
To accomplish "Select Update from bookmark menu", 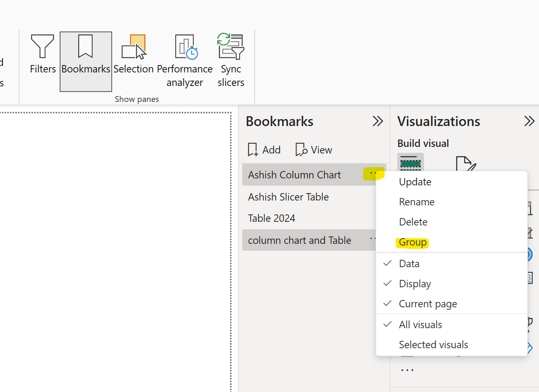I will pos(415,182).
